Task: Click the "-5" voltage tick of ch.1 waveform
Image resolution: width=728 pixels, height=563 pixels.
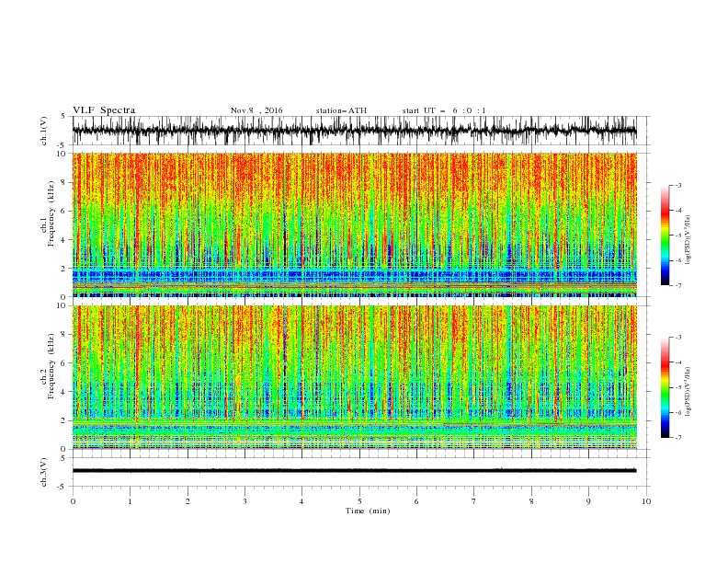Action: point(62,145)
